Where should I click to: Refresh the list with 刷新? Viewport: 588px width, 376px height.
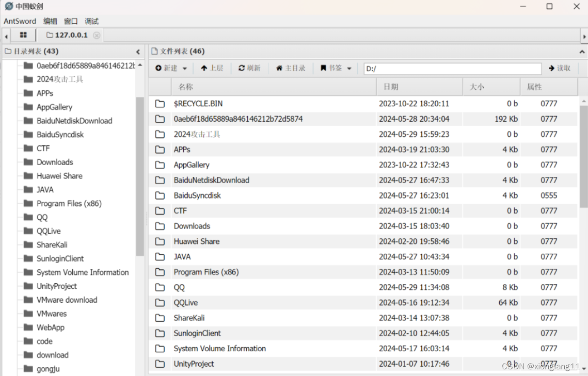point(249,68)
